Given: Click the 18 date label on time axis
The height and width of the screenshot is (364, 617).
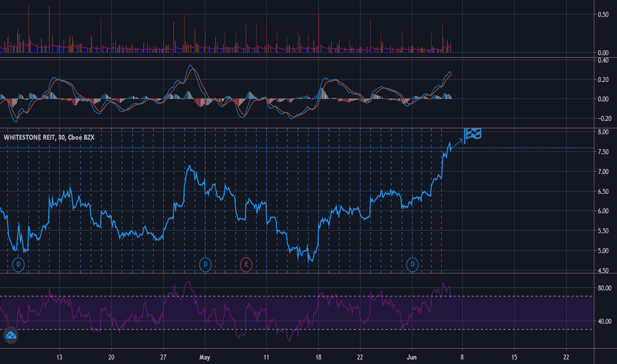Looking at the screenshot, I should (318, 357).
